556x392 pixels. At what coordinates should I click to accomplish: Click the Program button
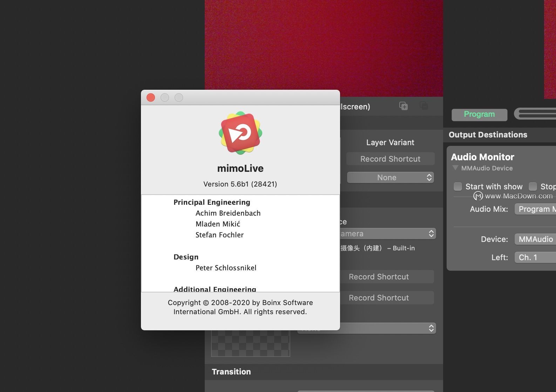tap(479, 114)
